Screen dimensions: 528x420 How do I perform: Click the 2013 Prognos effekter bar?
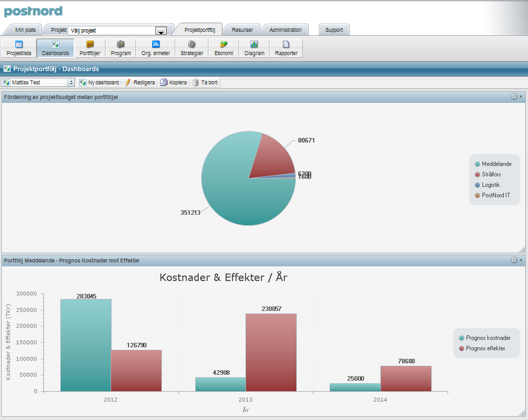coord(271,352)
